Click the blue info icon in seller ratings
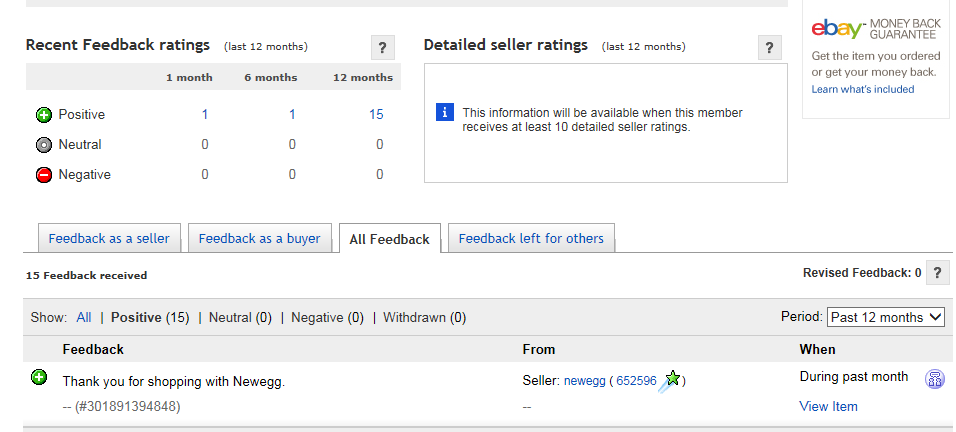The width and height of the screenshot is (956, 432). point(445,113)
